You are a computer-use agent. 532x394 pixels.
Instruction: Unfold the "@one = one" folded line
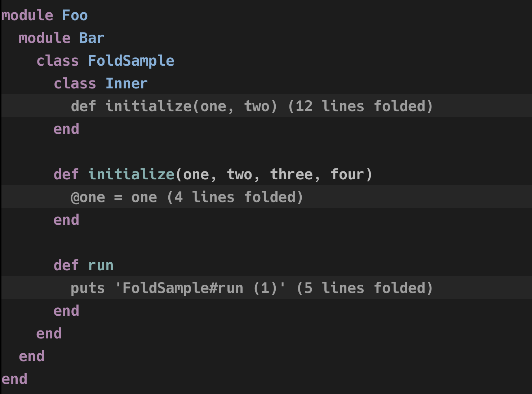coord(235,197)
